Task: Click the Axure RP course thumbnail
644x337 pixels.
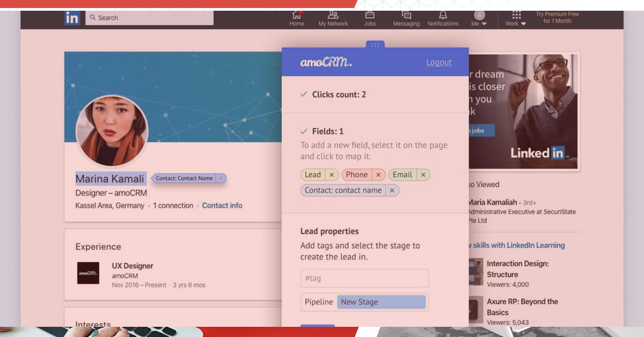Action: tap(475, 310)
